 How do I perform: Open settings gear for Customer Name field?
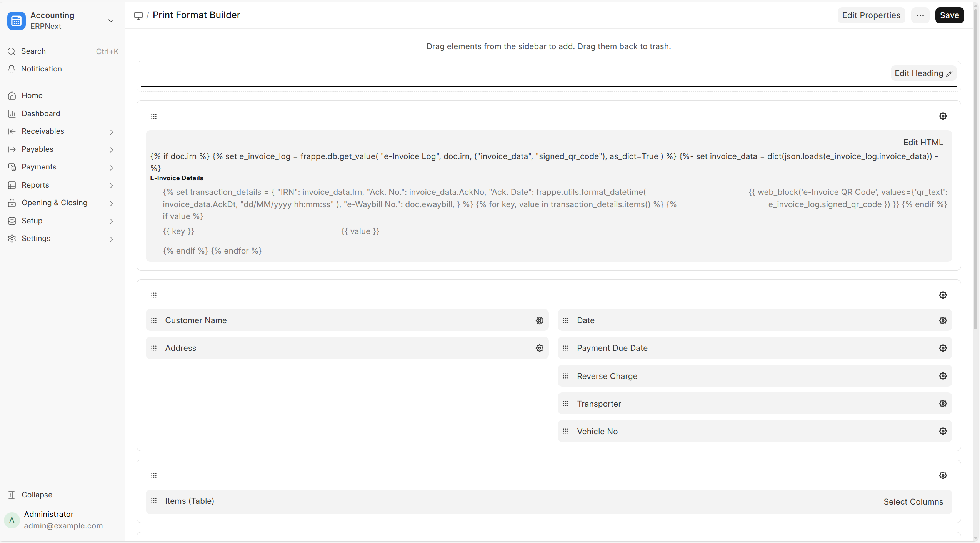(x=540, y=320)
